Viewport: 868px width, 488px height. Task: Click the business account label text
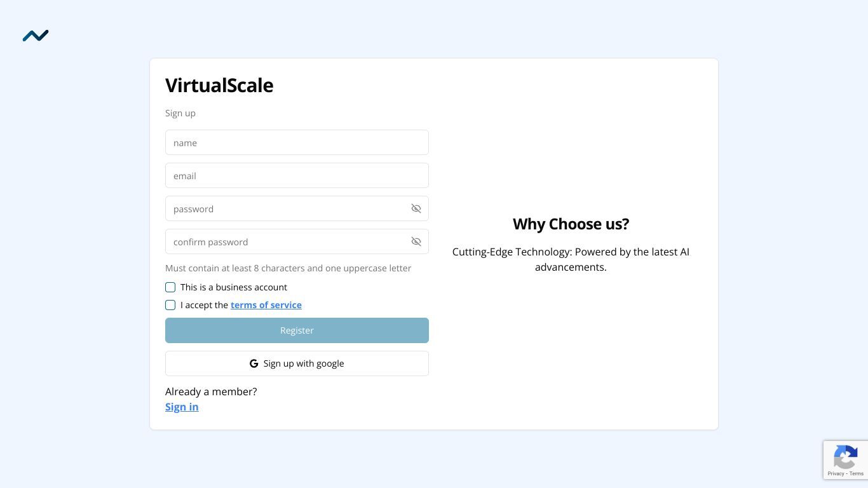point(234,287)
